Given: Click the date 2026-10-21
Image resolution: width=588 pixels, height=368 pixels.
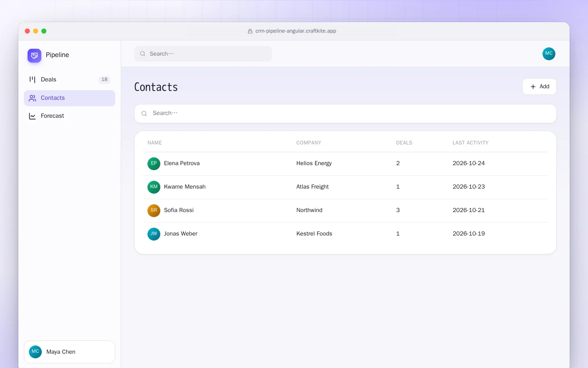Looking at the screenshot, I should tap(469, 210).
